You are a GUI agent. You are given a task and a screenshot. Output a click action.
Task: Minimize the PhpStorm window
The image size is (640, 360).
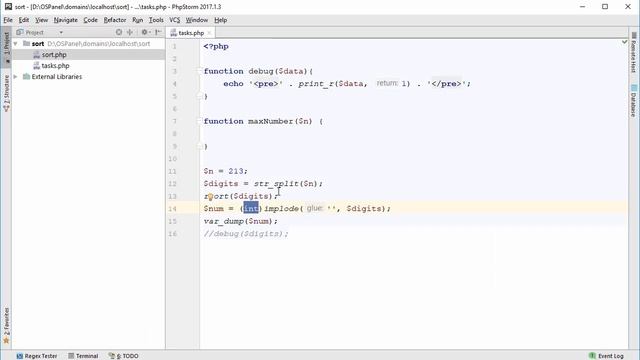[582, 7]
